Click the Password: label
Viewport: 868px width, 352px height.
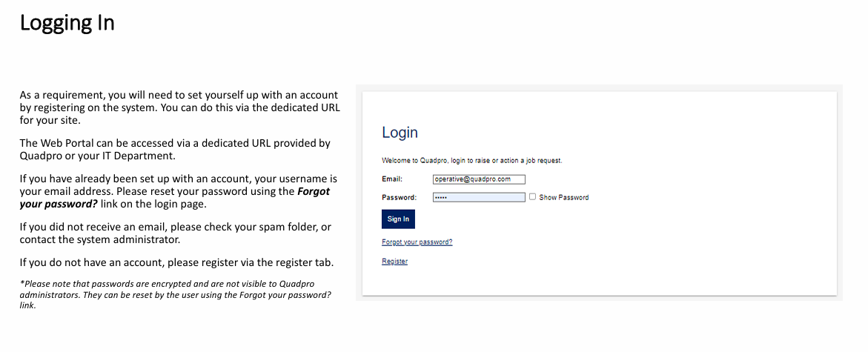click(x=399, y=197)
